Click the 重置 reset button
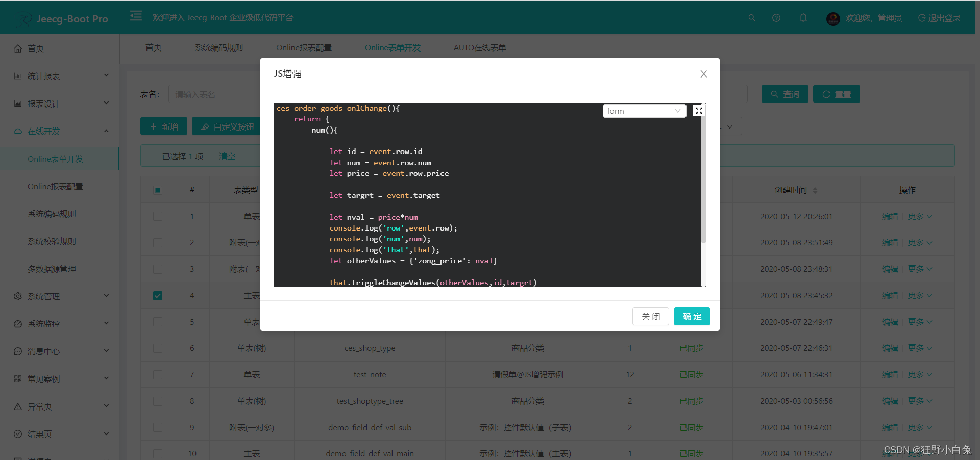 (837, 94)
